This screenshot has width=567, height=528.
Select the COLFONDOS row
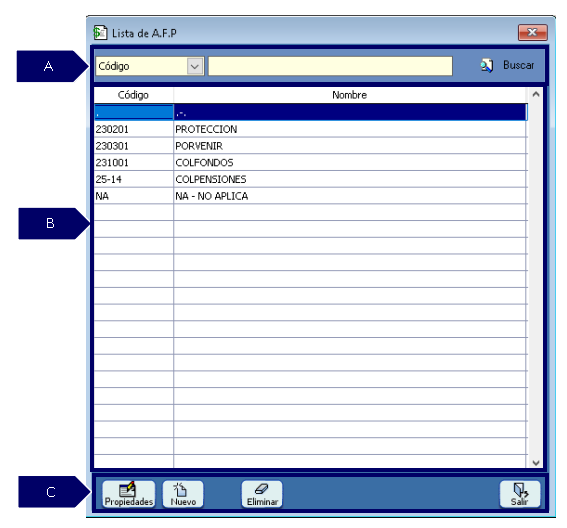311,163
